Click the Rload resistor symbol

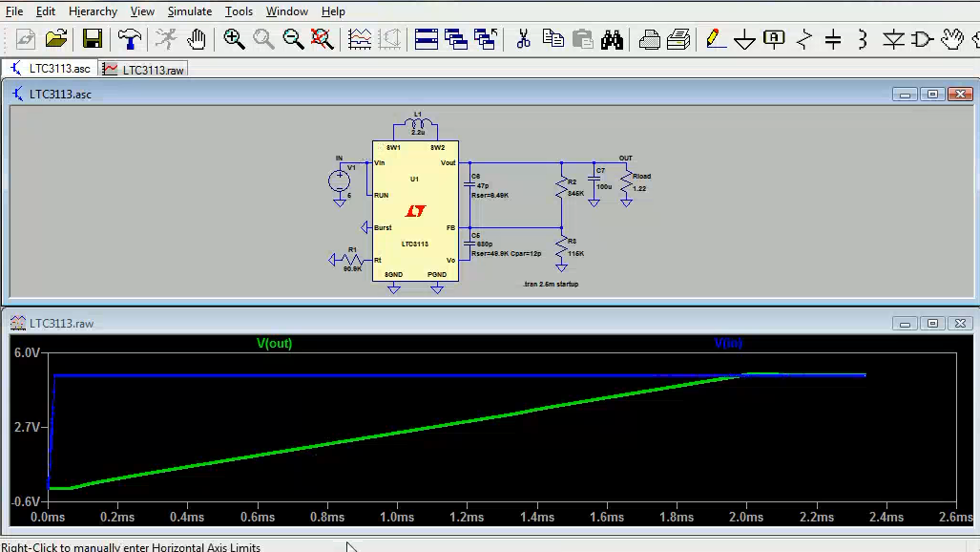click(x=626, y=182)
